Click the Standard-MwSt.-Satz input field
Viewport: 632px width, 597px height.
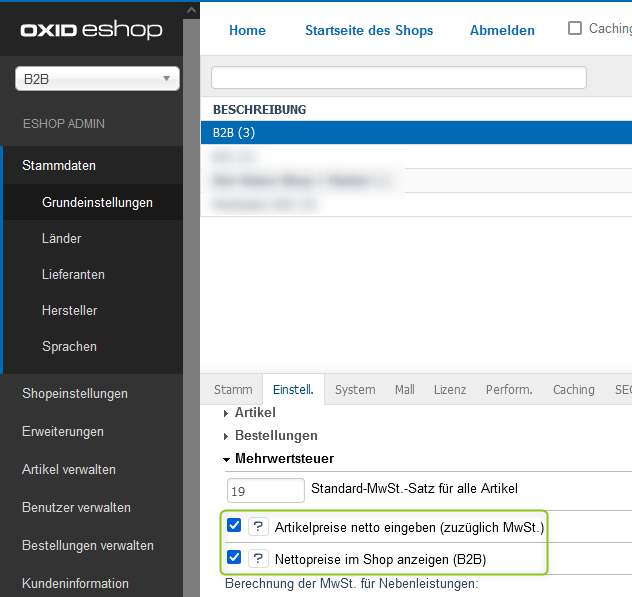[266, 490]
